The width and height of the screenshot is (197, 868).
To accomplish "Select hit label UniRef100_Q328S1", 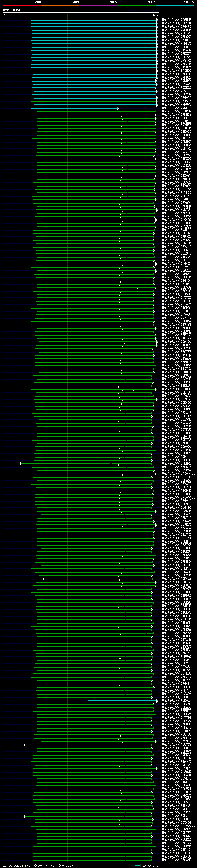I will [177, 531].
